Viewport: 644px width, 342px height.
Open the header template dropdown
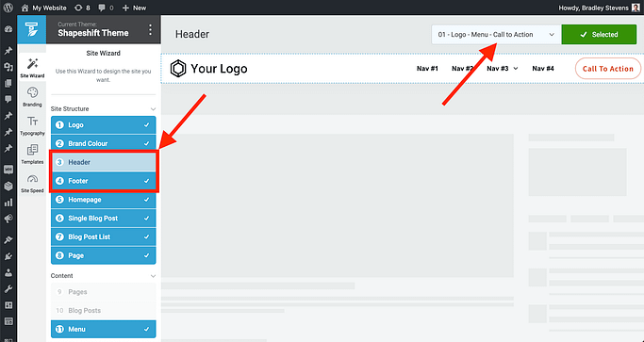496,35
